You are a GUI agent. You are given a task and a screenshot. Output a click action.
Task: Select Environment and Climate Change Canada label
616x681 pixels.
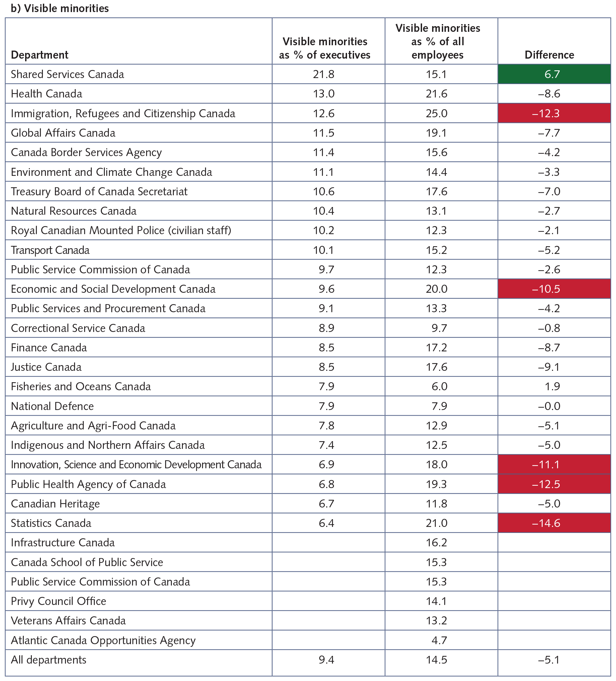click(112, 172)
